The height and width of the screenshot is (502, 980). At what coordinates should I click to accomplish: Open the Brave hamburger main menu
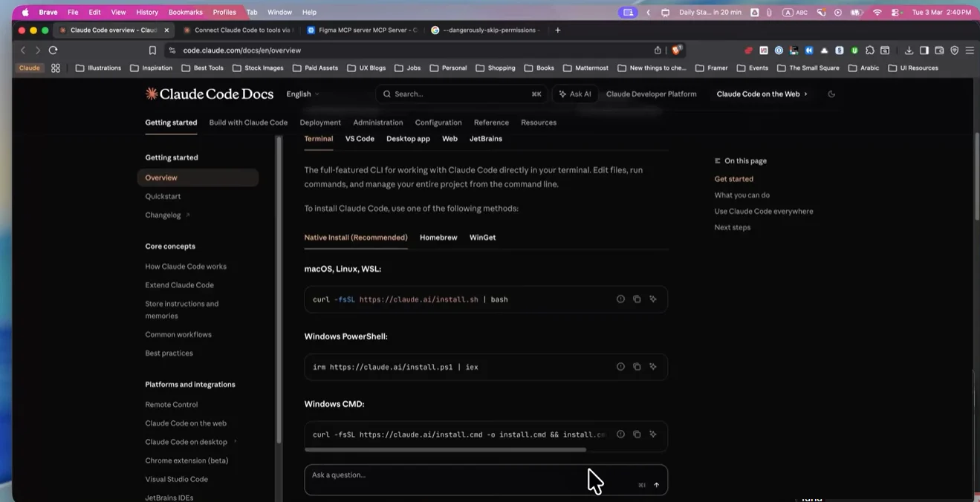pos(970,50)
